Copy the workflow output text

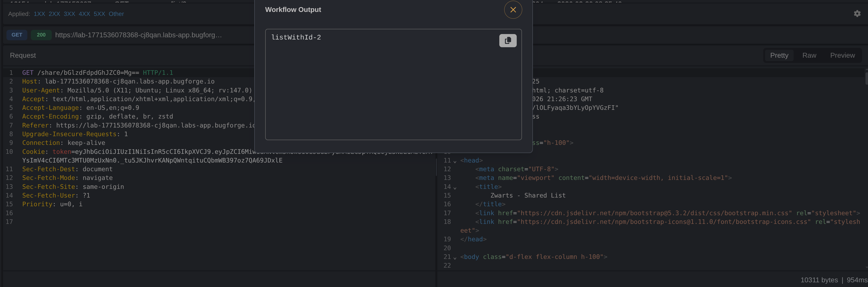(508, 41)
